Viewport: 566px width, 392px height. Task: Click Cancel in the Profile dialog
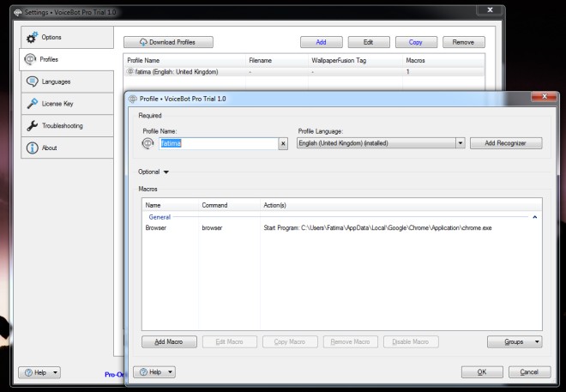pyautogui.click(x=529, y=371)
